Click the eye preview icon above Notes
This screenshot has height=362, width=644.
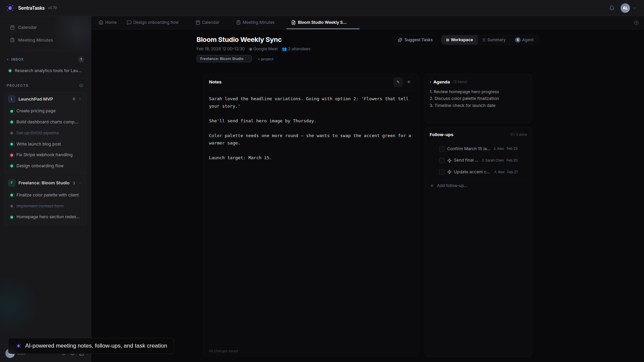pos(409,82)
